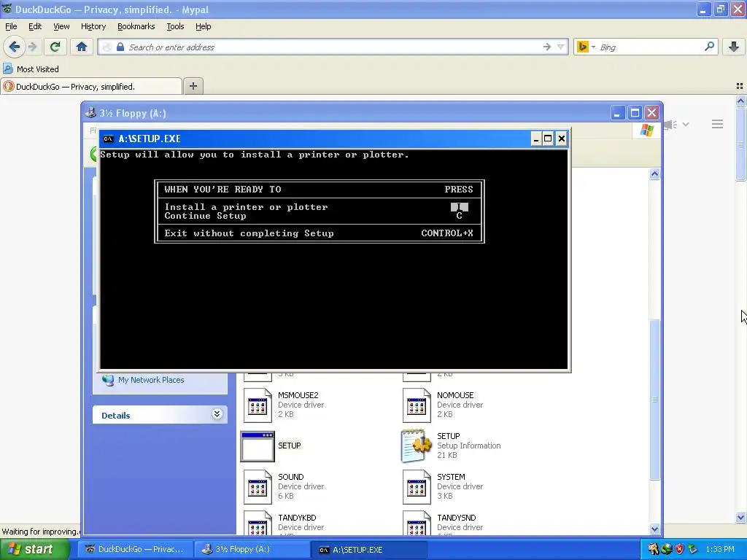Click the search magnifier in the Bing box

coord(709,47)
